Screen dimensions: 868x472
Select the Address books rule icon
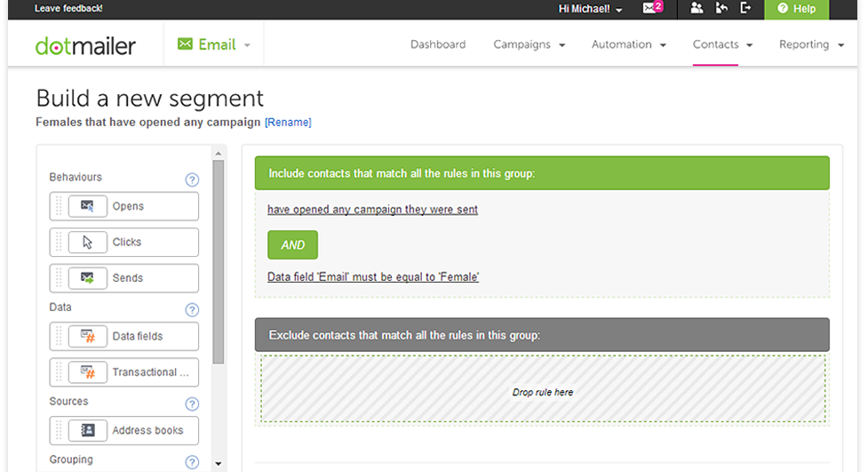coord(87,430)
